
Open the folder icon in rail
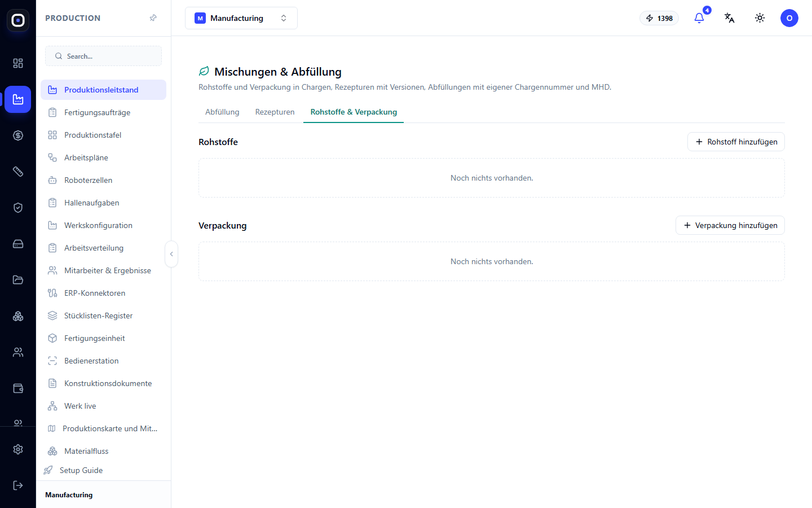(18, 280)
